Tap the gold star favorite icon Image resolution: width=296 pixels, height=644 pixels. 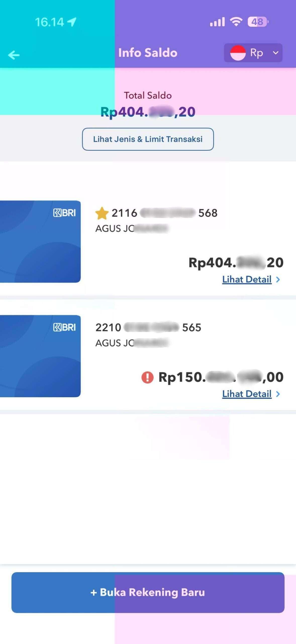(x=102, y=213)
